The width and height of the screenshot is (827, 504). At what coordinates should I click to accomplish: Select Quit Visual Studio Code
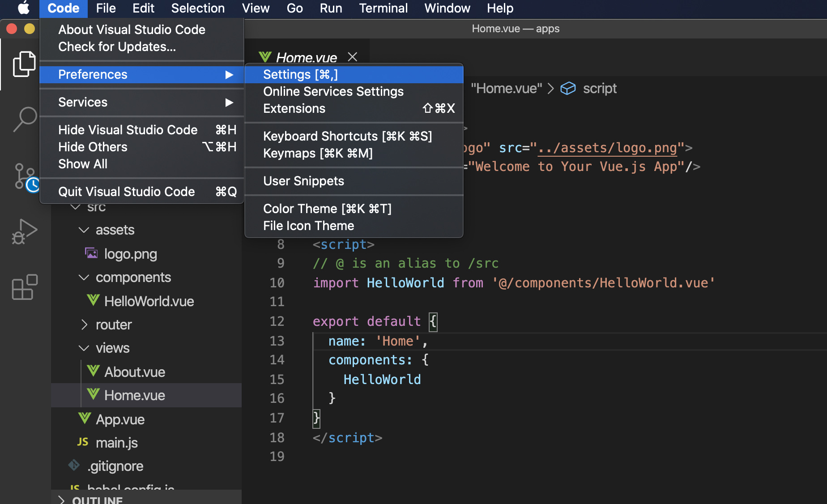tap(142, 192)
